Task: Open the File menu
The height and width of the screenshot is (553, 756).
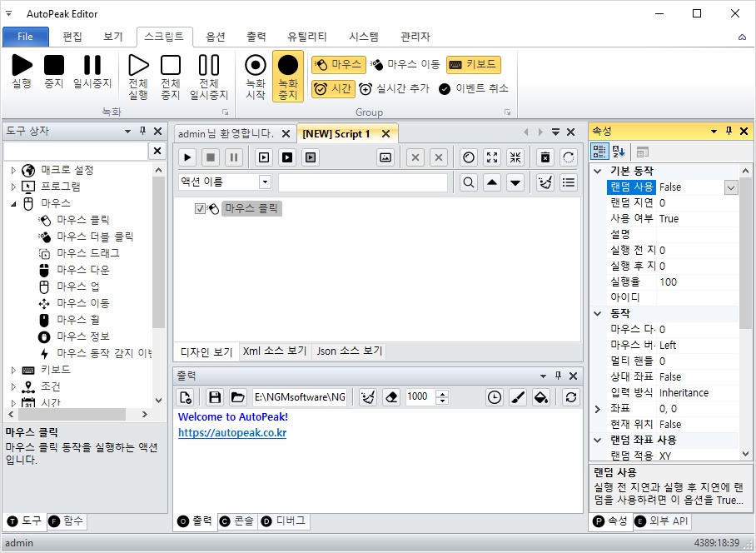Action: pos(26,37)
